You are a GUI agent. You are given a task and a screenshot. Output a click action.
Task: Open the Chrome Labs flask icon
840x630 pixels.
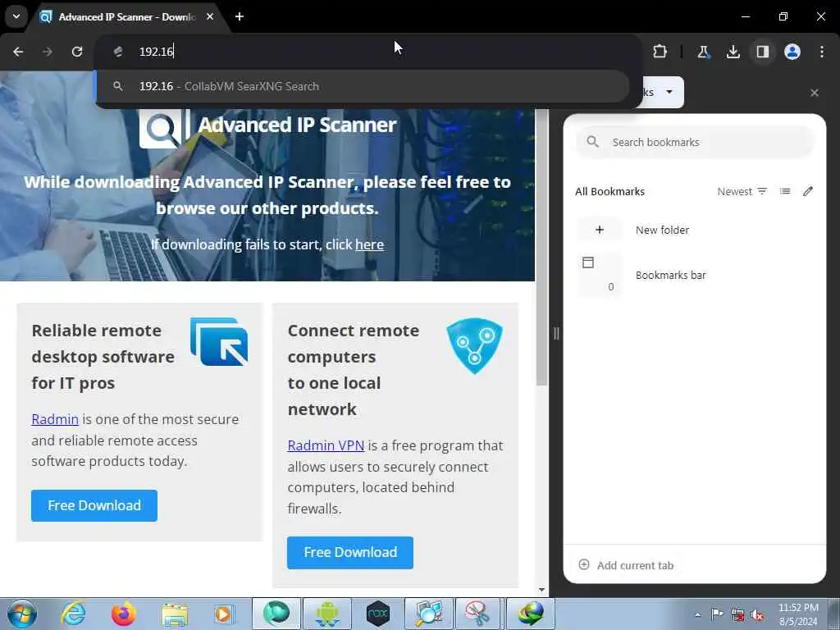tap(703, 52)
